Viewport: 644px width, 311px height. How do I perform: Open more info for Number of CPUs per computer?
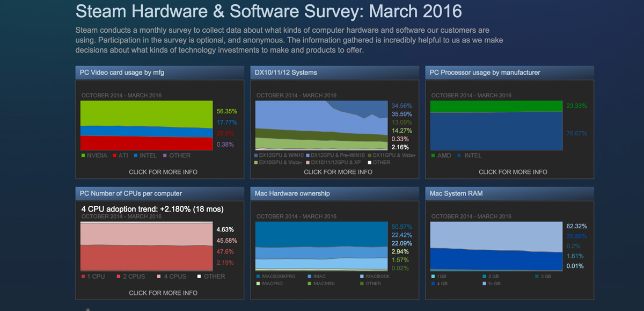163,293
